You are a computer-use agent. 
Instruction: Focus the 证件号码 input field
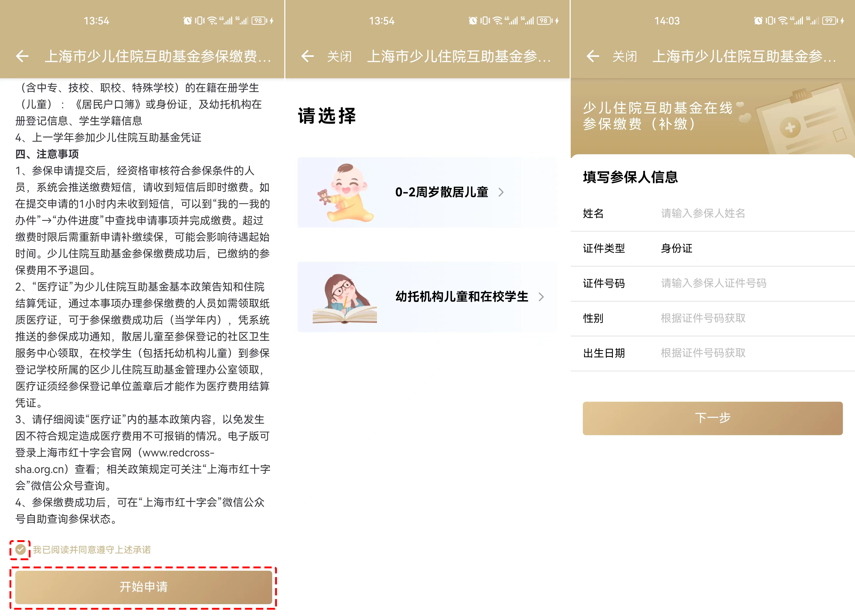pos(713,283)
